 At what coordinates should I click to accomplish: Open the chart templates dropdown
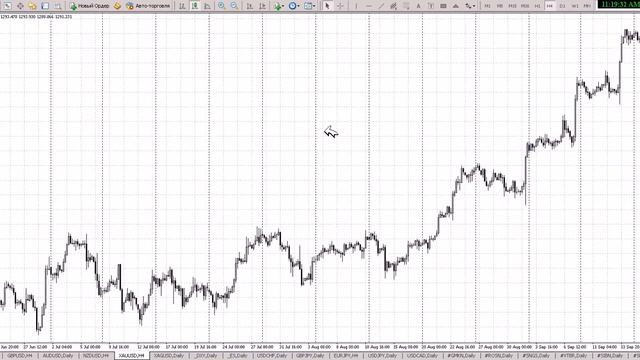point(309,6)
